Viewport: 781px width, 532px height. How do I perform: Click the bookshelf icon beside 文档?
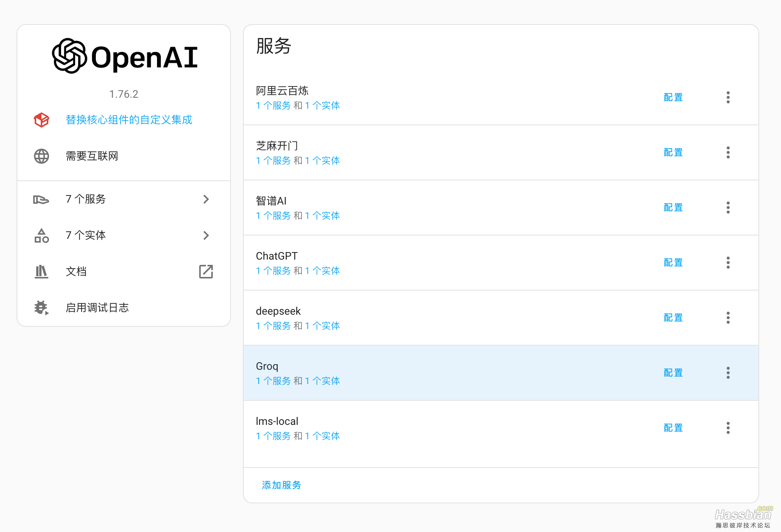42,272
